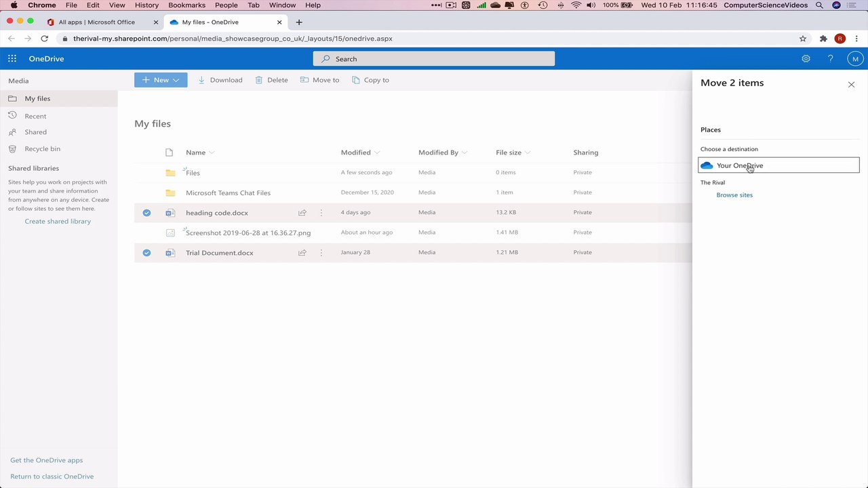Deselect heading code.docx checkbox
Image resolution: width=868 pixels, height=488 pixels.
click(x=146, y=213)
